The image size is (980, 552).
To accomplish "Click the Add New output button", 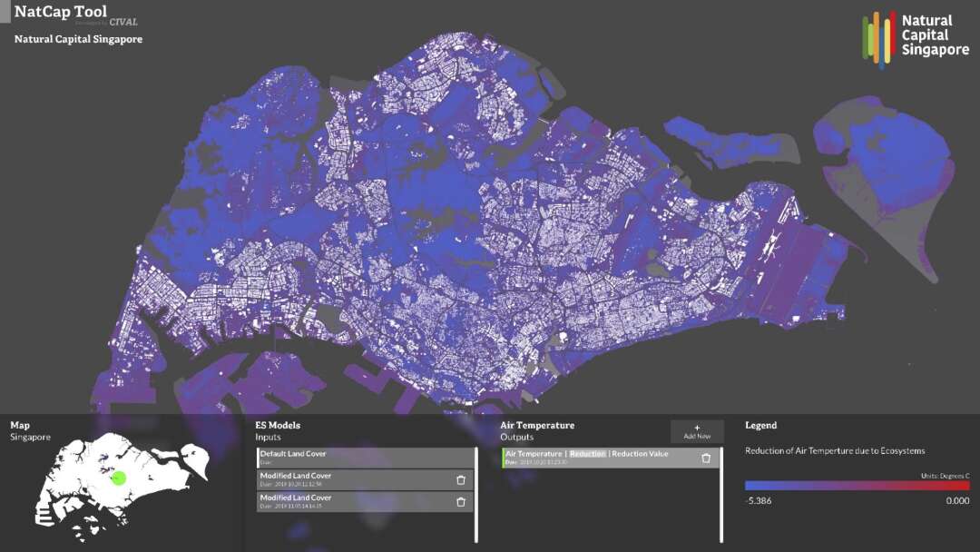I will pos(697,432).
